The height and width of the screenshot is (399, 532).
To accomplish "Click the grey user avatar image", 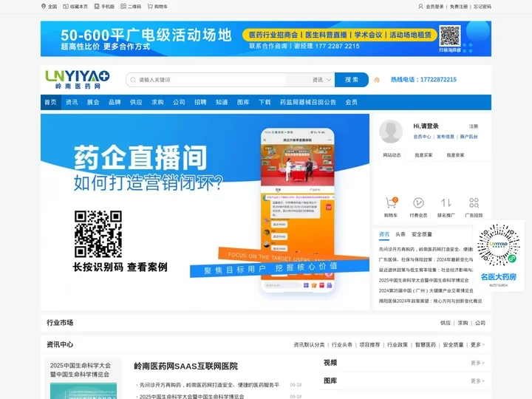I will (x=391, y=132).
